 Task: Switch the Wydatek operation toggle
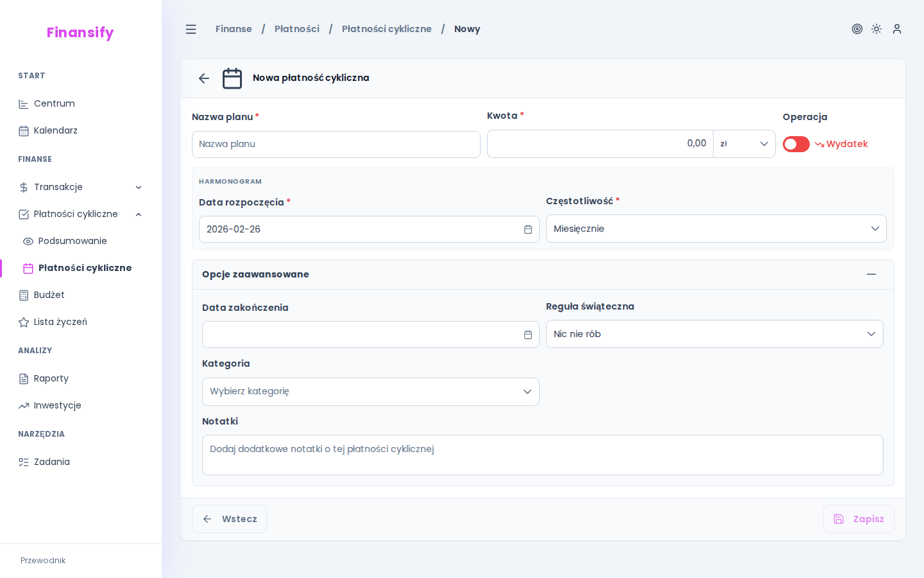(796, 144)
